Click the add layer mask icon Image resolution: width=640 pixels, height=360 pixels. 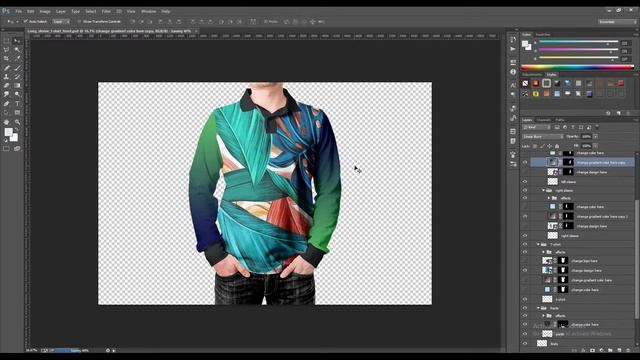tap(592, 350)
